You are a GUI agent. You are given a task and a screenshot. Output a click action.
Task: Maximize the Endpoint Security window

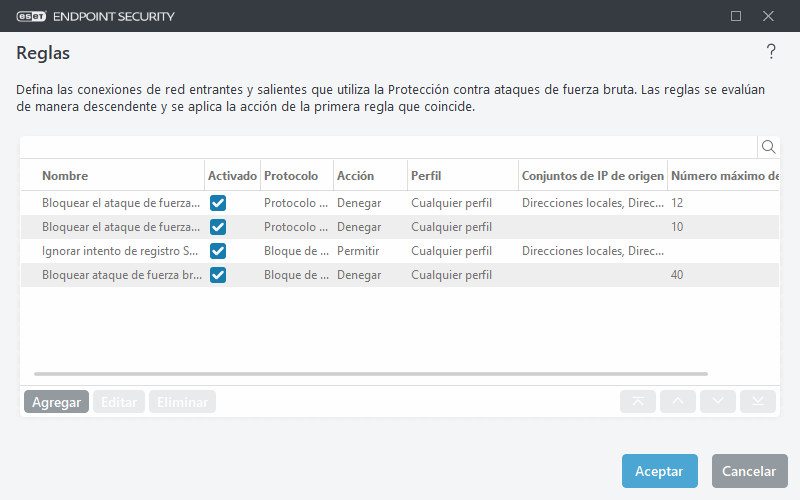pos(736,16)
